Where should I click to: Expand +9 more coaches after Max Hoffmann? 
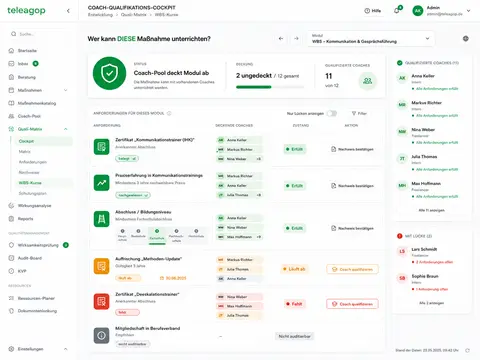pos(259,237)
